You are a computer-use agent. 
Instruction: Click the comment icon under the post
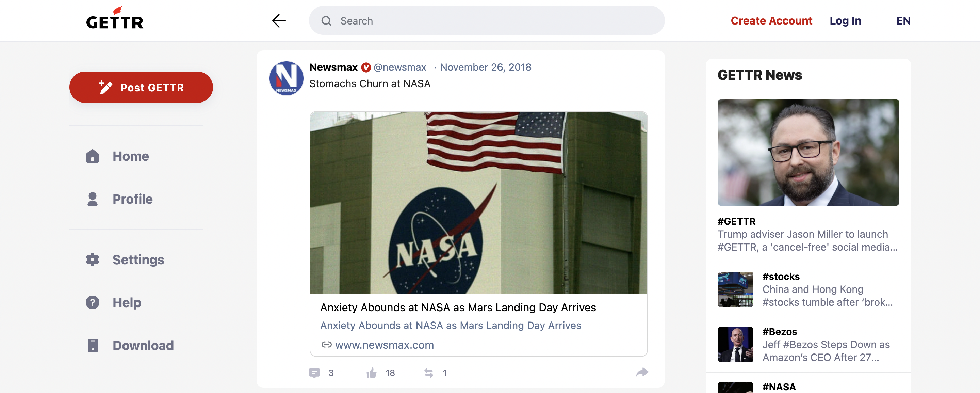coord(314,373)
